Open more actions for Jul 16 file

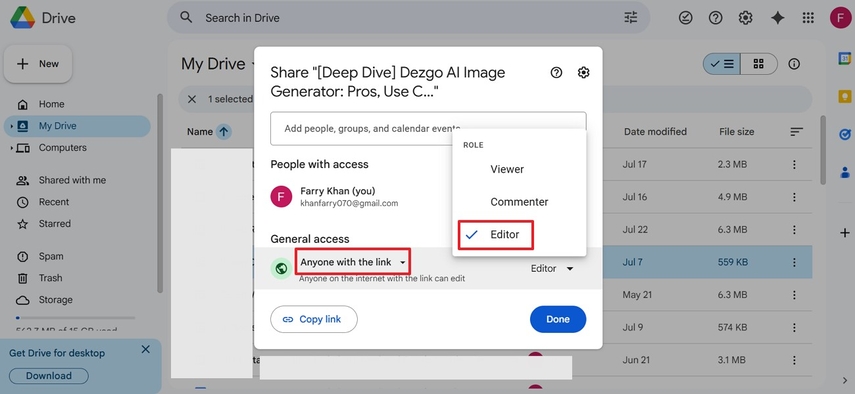tap(794, 197)
